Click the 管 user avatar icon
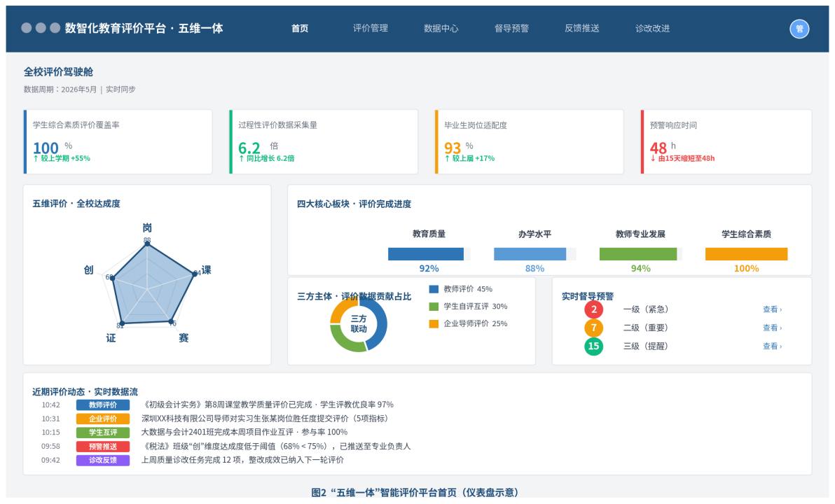 [799, 29]
